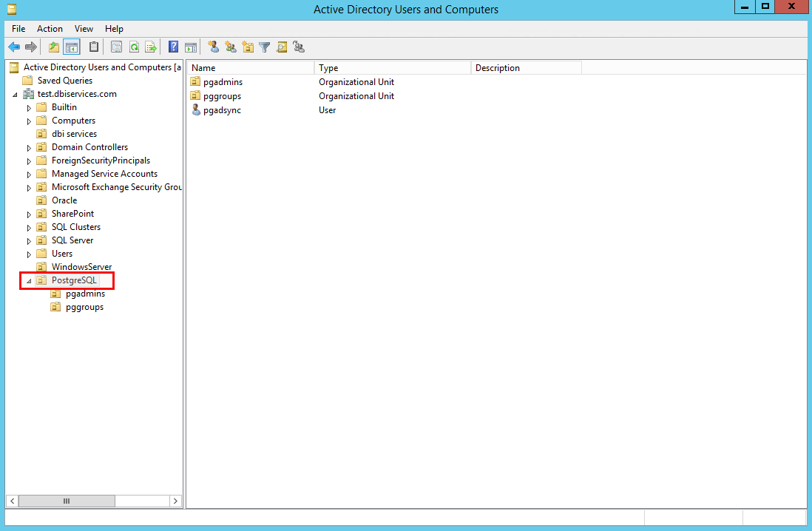
Task: Create a new user with toolbar icon
Action: [x=214, y=47]
